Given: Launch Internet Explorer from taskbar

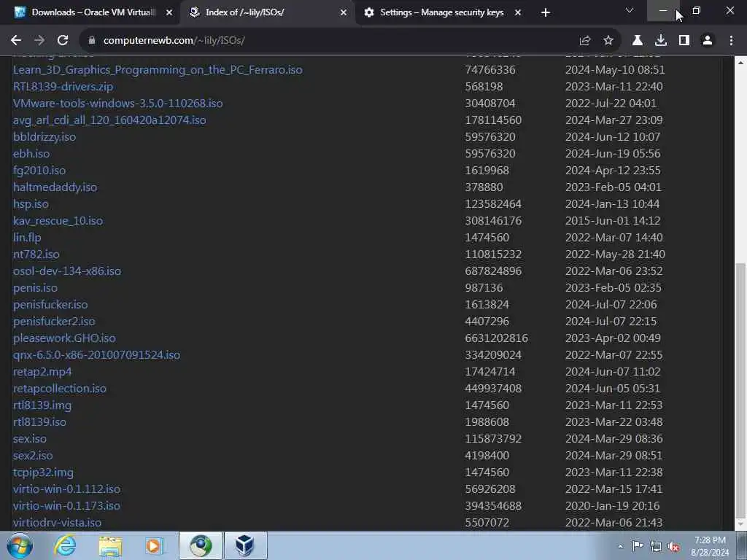Looking at the screenshot, I should pos(65,545).
